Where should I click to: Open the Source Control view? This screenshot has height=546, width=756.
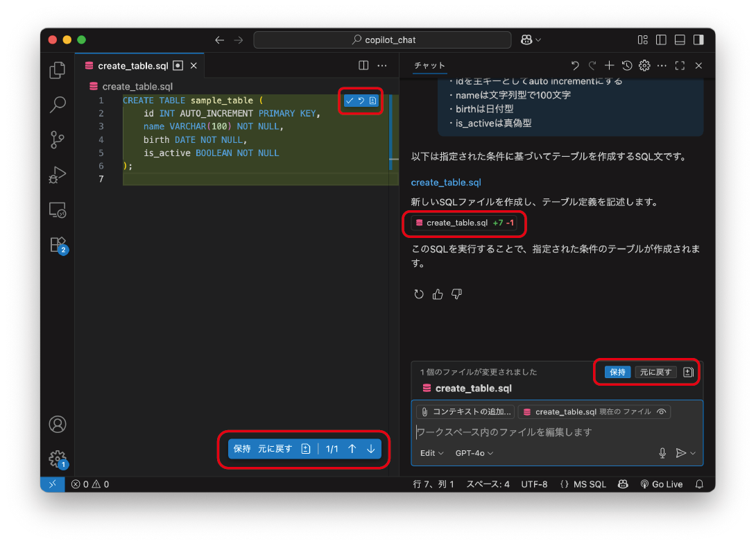pyautogui.click(x=58, y=140)
